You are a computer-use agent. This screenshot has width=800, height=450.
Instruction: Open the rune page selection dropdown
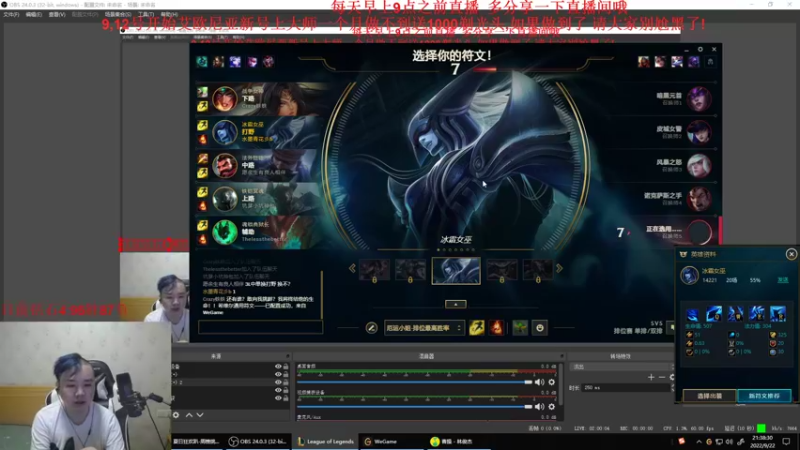423,328
